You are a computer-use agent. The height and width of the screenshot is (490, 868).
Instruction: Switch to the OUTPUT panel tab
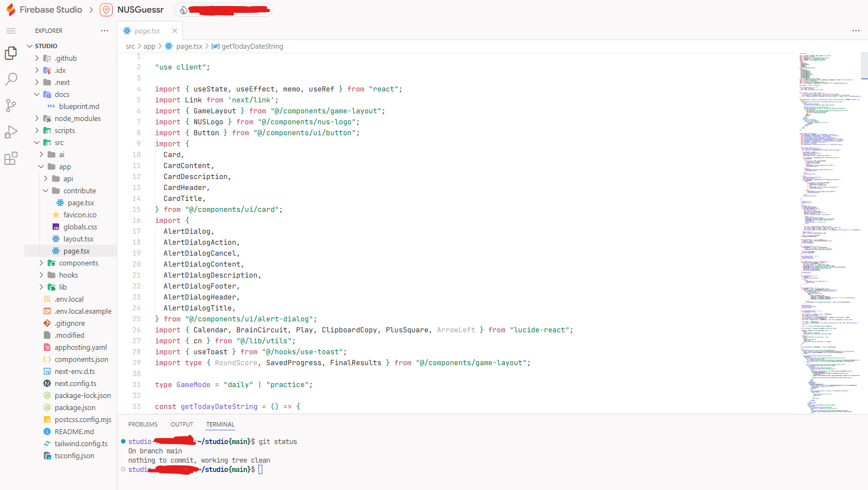(x=182, y=424)
